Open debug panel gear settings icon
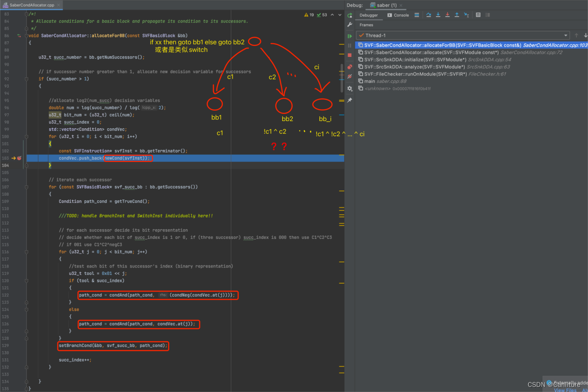Viewport: 588px width, 392px height. pos(350,88)
